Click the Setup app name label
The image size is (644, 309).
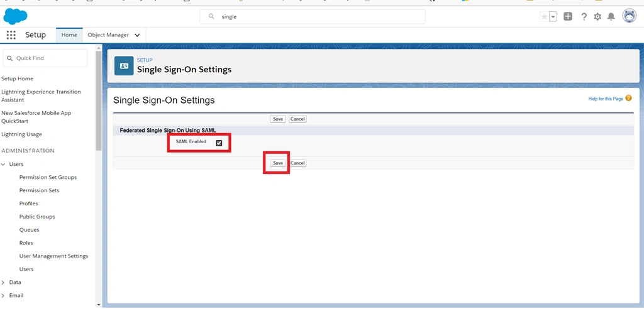[35, 35]
